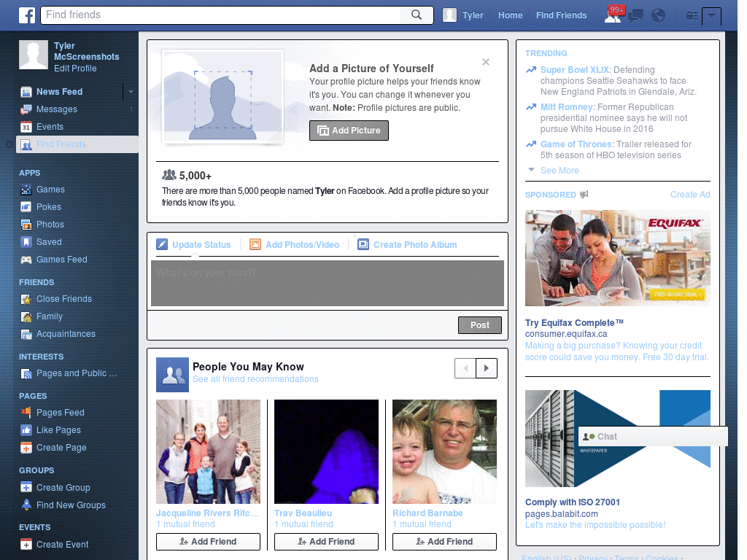Click the search magnifier icon

[417, 15]
